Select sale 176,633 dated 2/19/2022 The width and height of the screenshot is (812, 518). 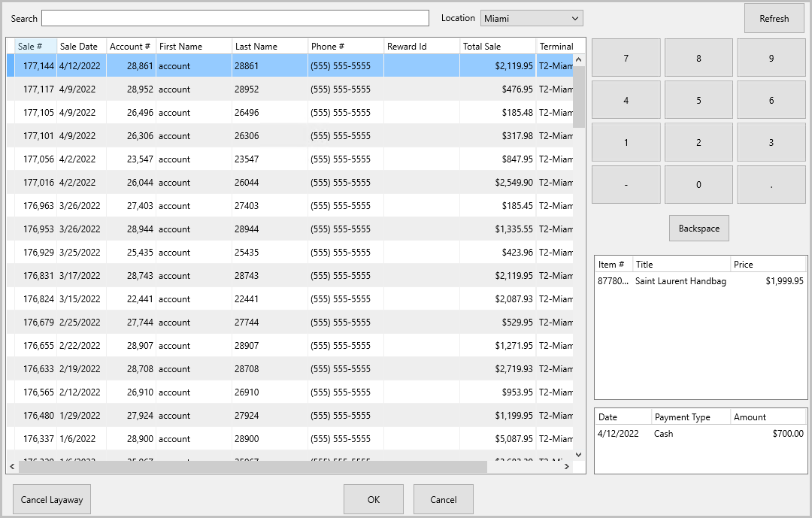[x=290, y=369]
